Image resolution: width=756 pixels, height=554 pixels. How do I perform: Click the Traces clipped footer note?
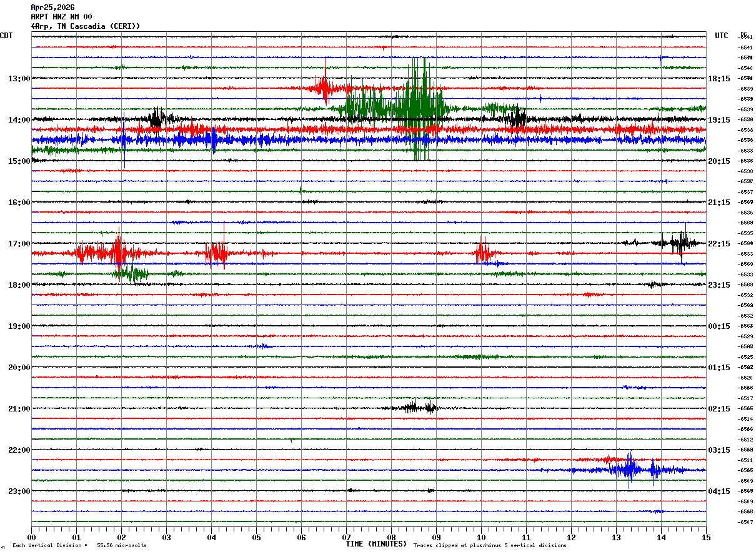point(490,546)
